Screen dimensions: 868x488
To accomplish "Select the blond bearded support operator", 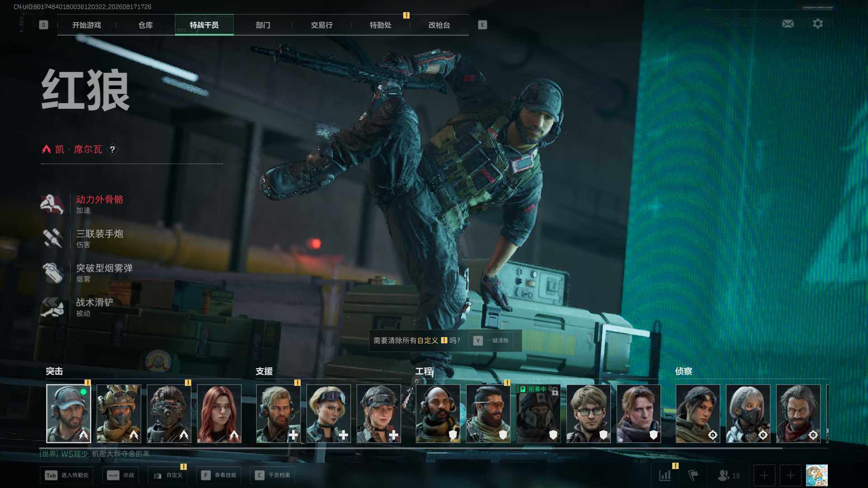I will pyautogui.click(x=278, y=413).
